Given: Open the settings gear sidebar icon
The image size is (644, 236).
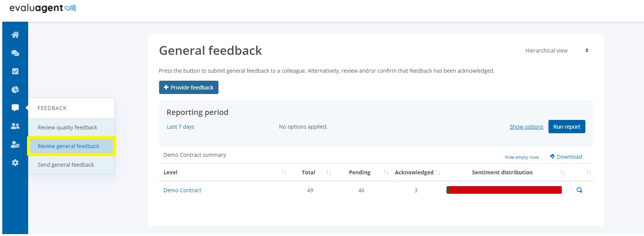Looking at the screenshot, I should point(15,163).
